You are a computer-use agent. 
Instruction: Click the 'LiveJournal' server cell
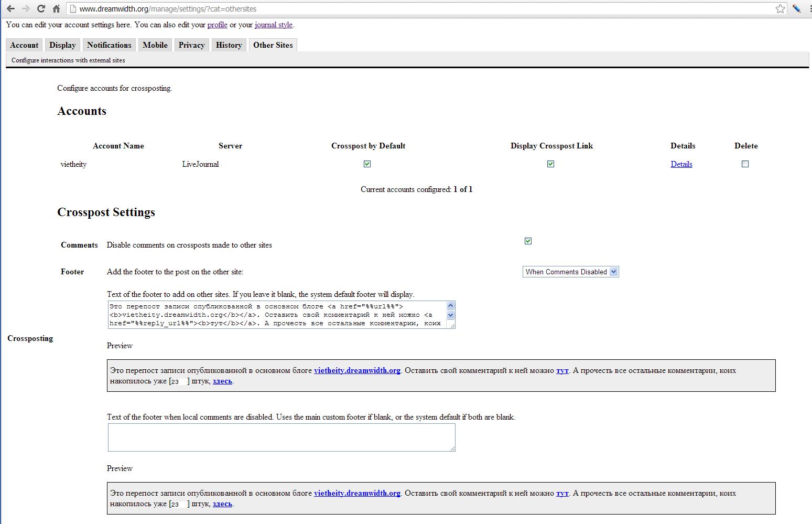point(201,164)
